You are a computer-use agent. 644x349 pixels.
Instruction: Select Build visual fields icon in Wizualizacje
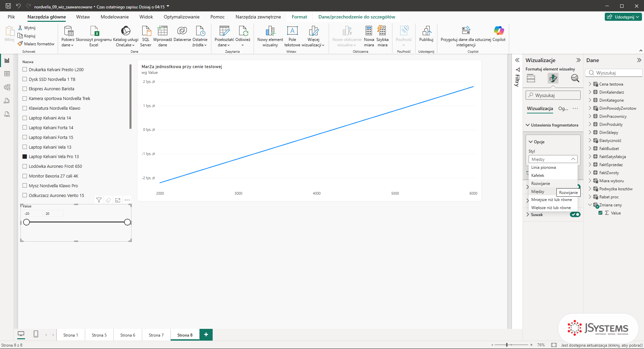pyautogui.click(x=531, y=79)
